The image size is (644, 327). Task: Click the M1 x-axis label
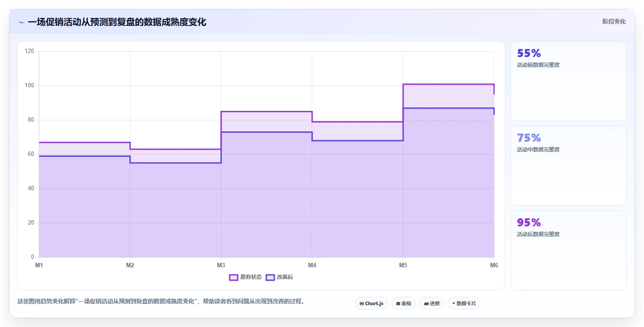[39, 265]
